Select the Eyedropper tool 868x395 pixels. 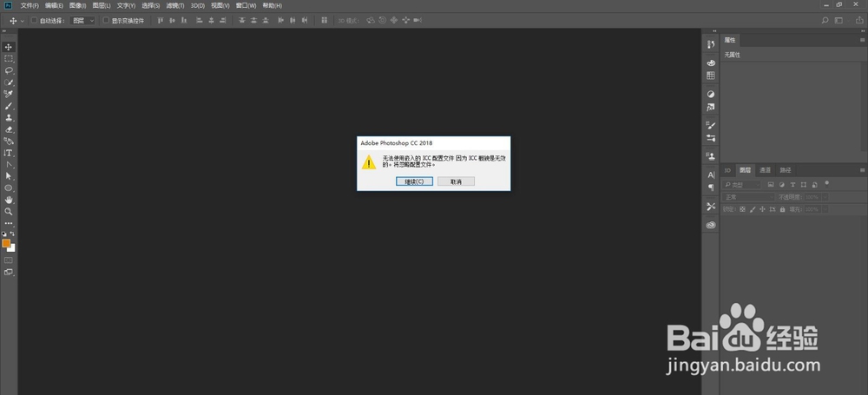[x=9, y=94]
